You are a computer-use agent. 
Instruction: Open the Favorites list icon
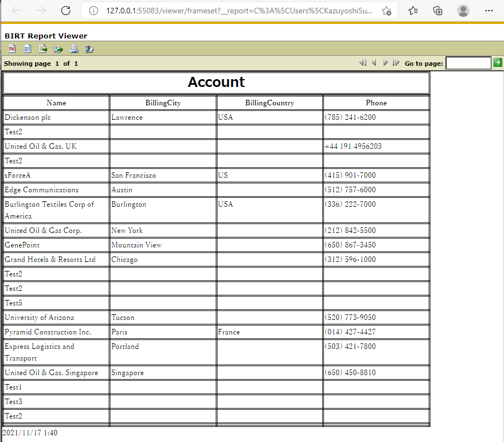[x=413, y=11]
